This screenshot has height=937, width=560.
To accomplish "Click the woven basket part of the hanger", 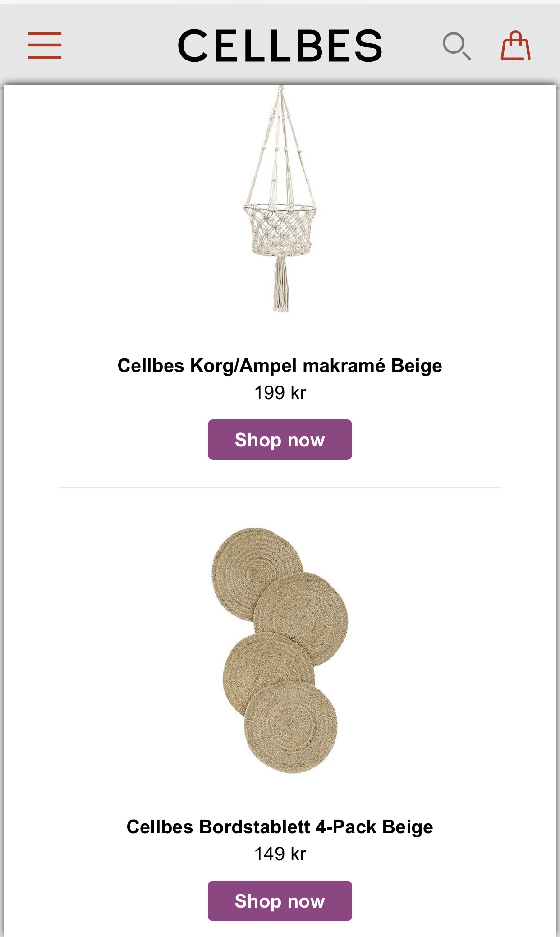I will click(280, 230).
